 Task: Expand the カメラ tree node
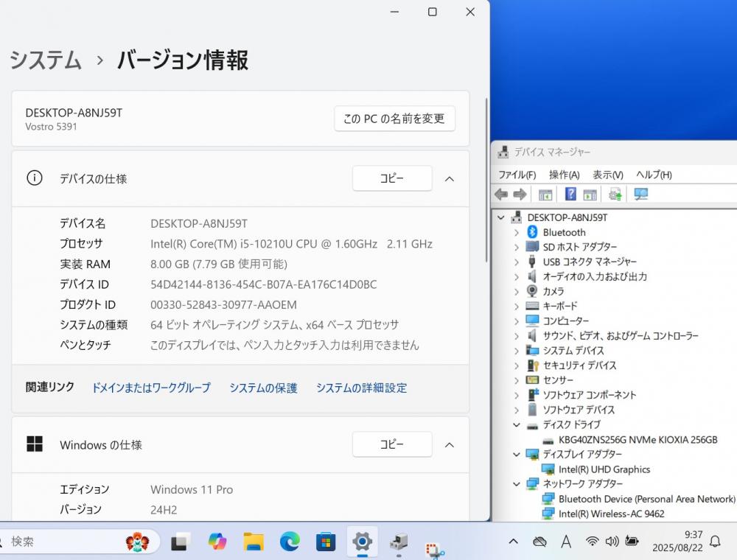tap(517, 292)
